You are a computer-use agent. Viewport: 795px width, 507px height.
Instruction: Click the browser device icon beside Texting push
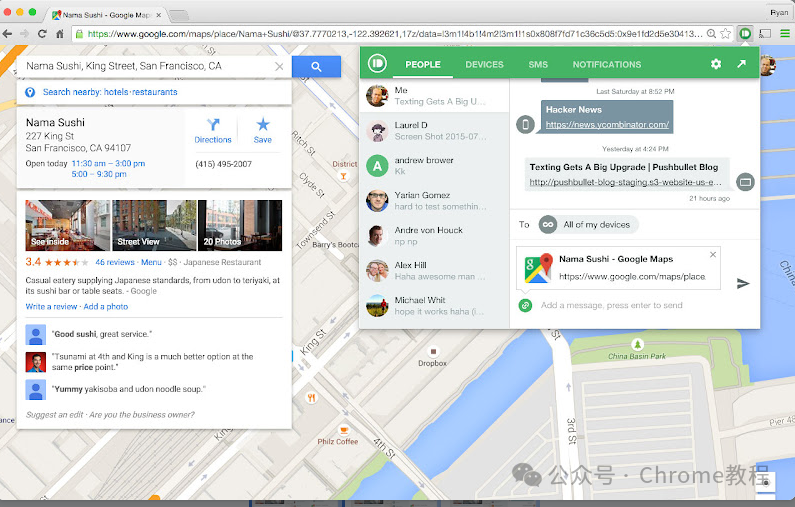tap(745, 182)
